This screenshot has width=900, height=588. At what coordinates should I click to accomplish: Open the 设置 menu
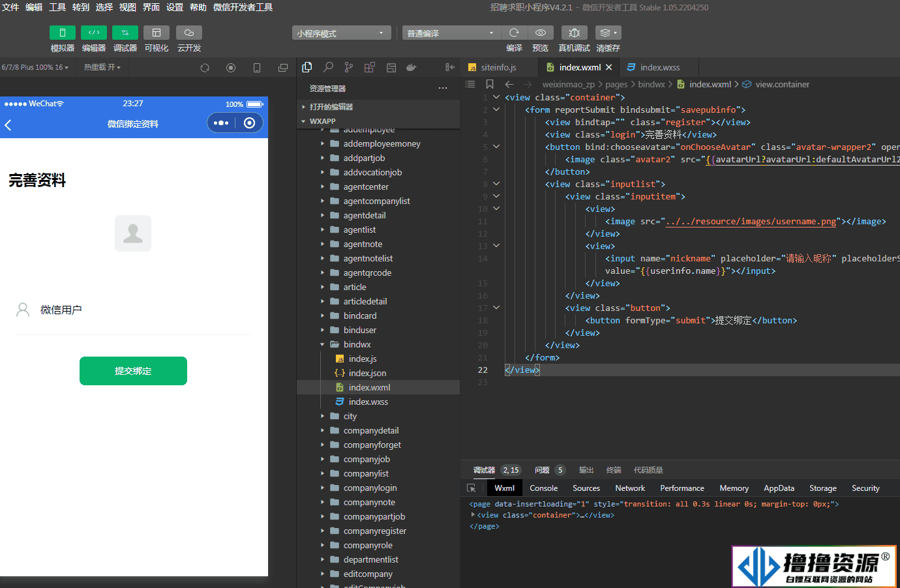click(x=175, y=7)
